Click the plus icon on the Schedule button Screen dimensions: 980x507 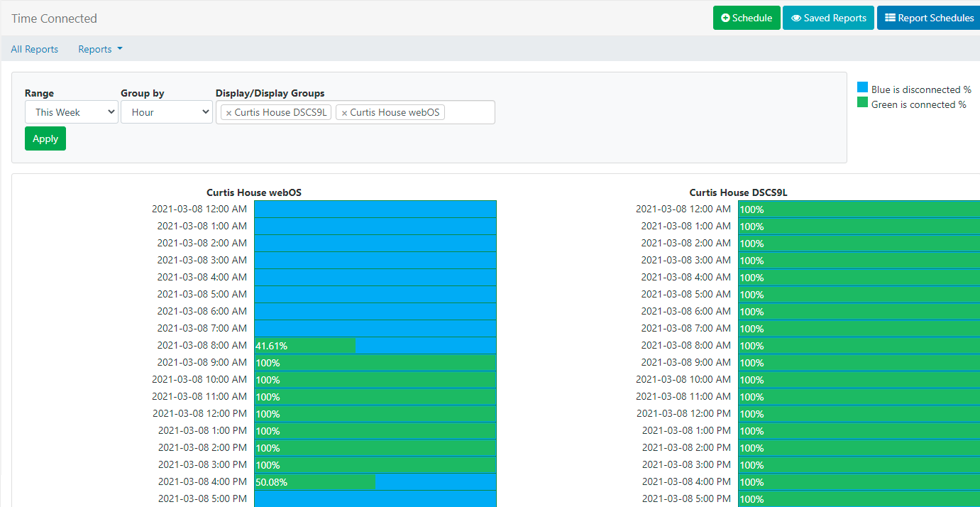[725, 18]
